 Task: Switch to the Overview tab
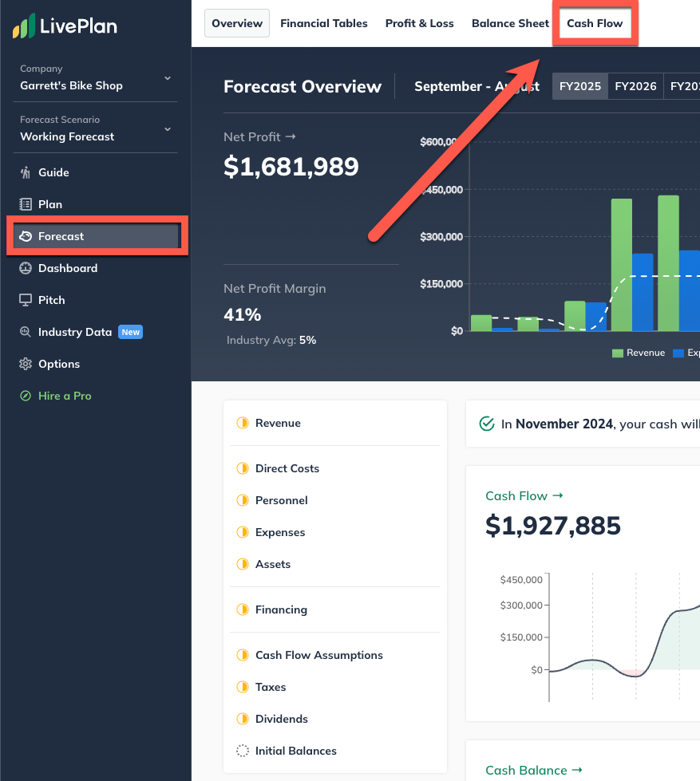tap(237, 23)
